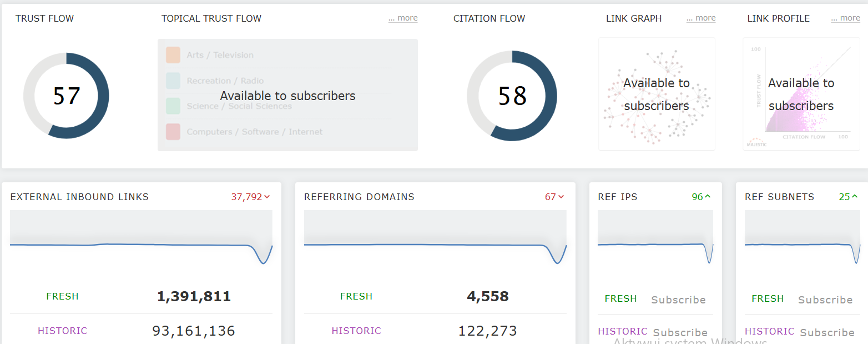This screenshot has width=868, height=344.
Task: Click the red down arrow beside 67
Action: coord(561,197)
